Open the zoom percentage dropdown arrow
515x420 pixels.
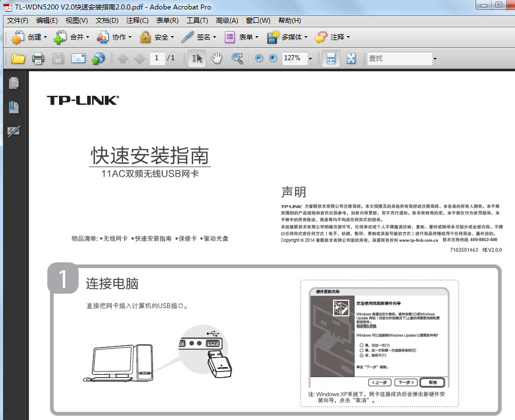coord(310,59)
